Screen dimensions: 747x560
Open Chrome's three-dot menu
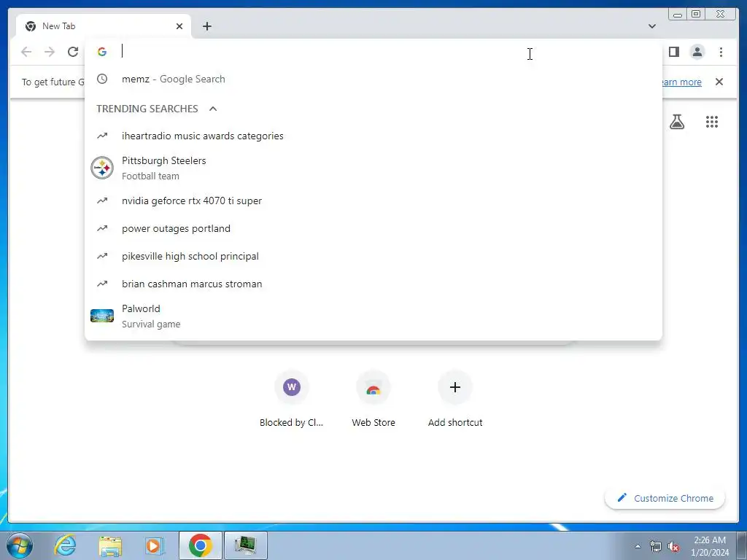pyautogui.click(x=721, y=52)
